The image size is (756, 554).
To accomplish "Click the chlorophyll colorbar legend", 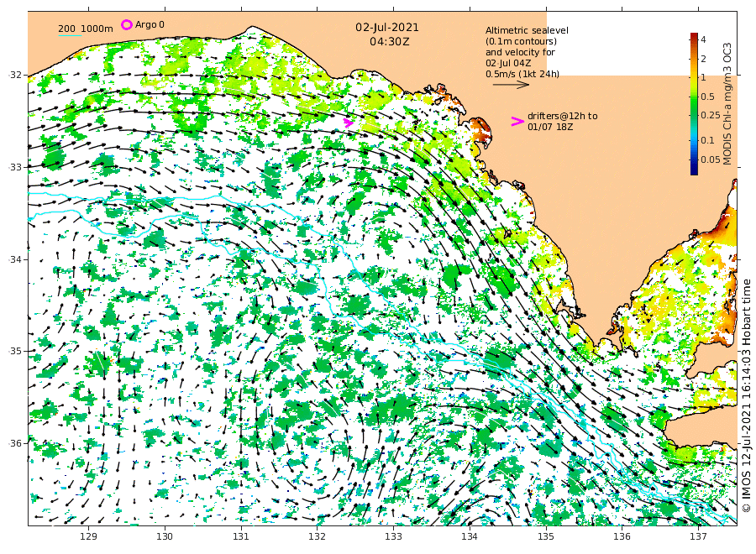I will (694, 103).
